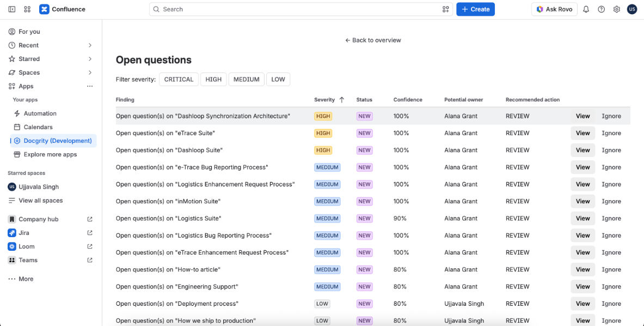Open search filter icon in search bar

[446, 9]
